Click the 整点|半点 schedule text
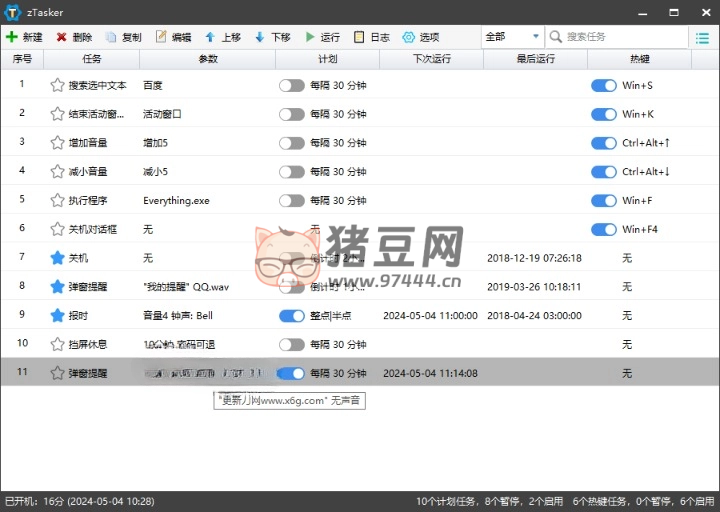 coord(331,316)
